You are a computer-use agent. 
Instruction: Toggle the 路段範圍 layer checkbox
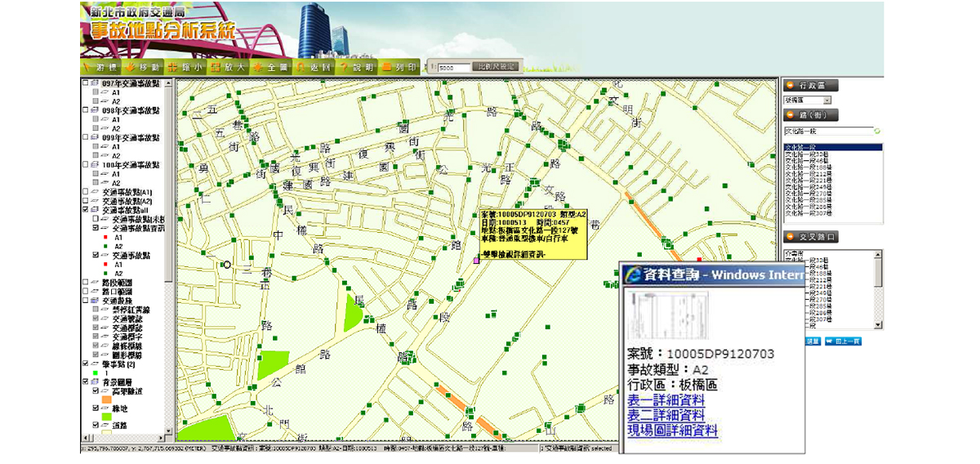(x=85, y=282)
